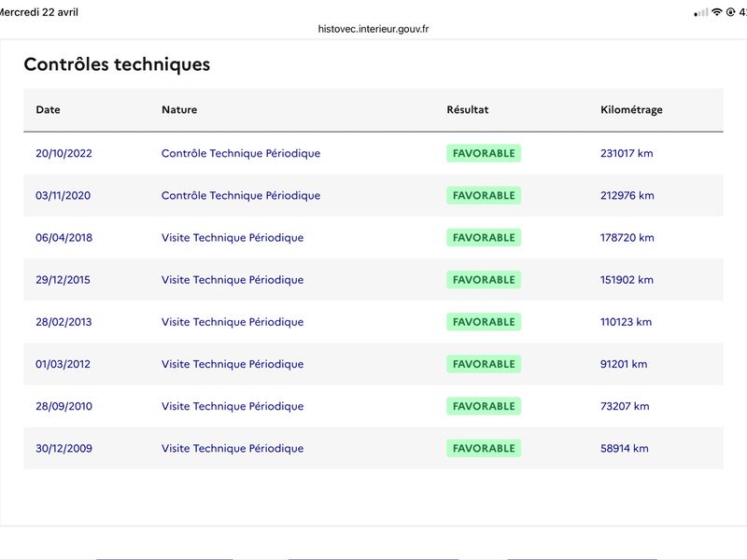Select the Date column header
The height and width of the screenshot is (560, 747).
(48, 109)
